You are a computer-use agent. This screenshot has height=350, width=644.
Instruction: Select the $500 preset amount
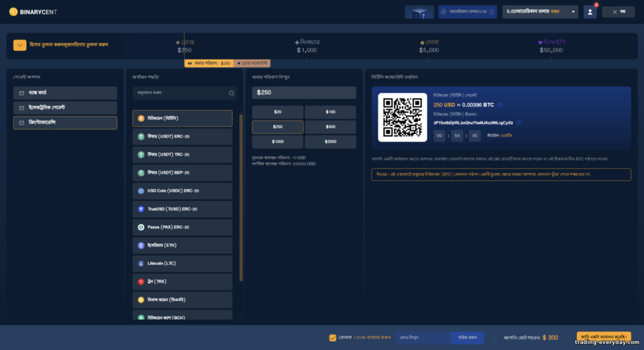330,127
